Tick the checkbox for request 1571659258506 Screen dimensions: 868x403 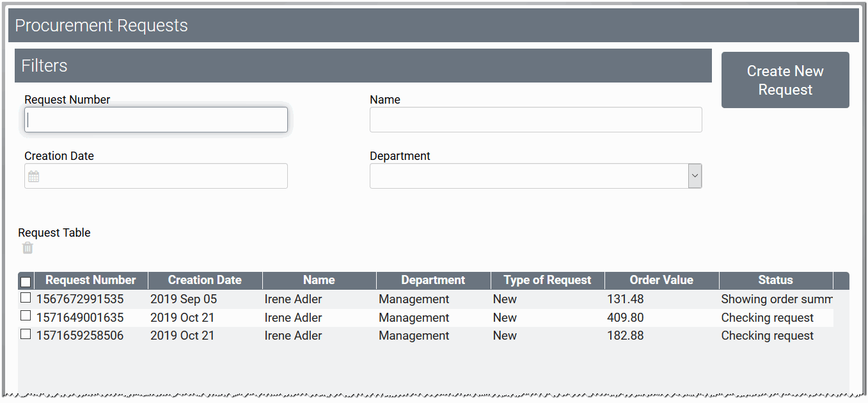(26, 334)
